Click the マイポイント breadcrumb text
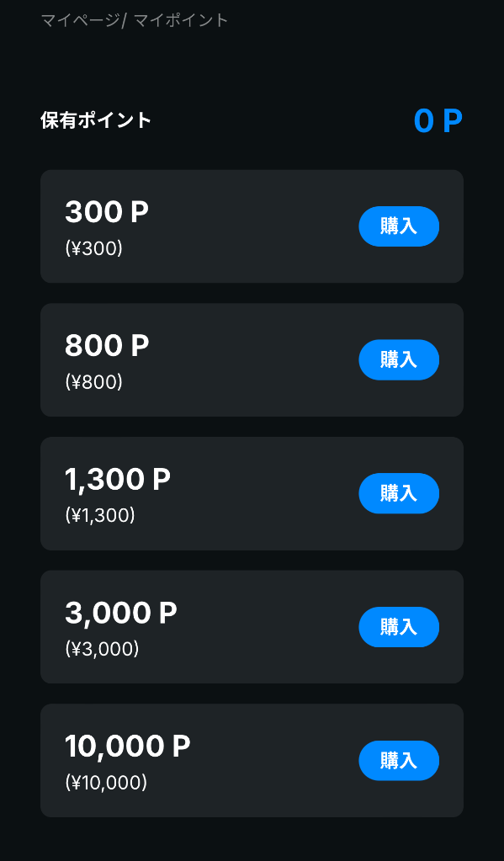 181,20
